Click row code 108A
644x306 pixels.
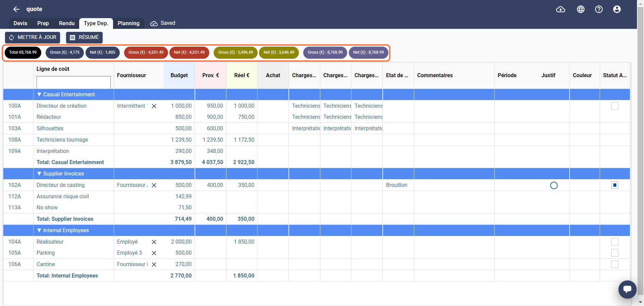pos(15,140)
